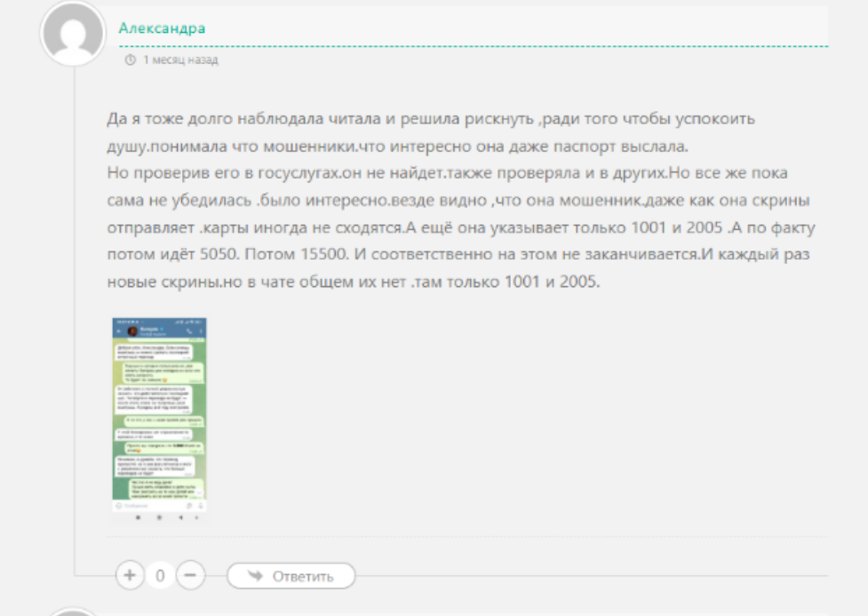868x616 pixels.
Task: Select the comment line starting 'потом идёт 5050'
Action: [x=458, y=254]
